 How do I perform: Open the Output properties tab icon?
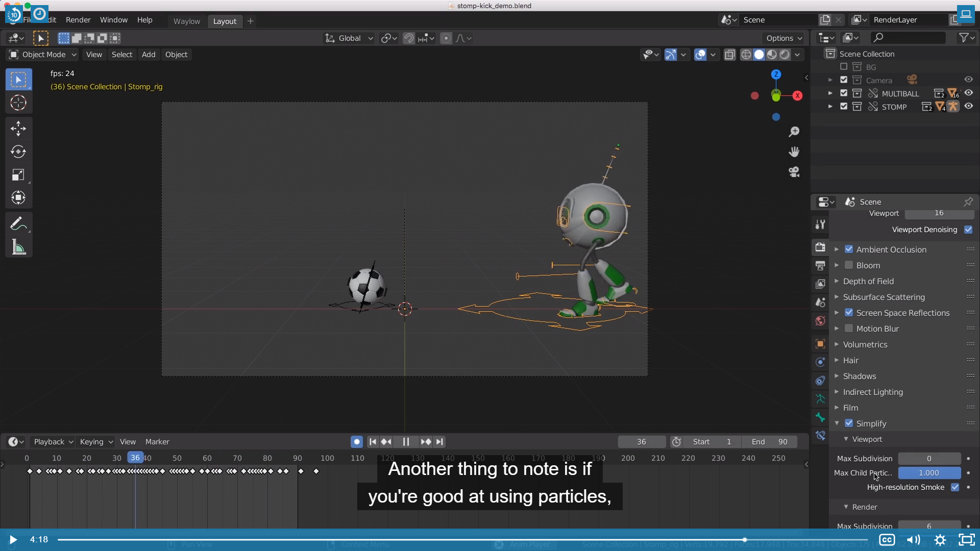pos(820,266)
